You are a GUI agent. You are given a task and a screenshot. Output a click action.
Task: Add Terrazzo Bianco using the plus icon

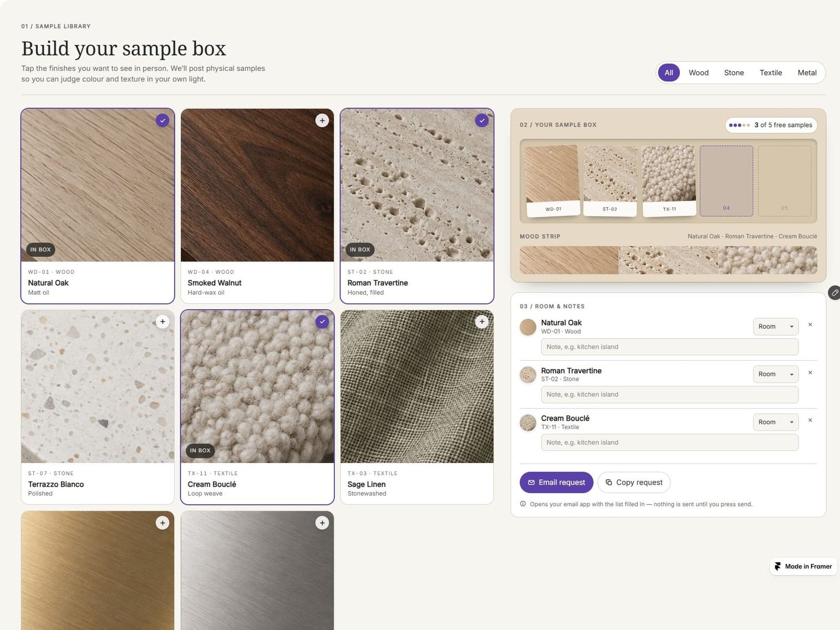tap(163, 322)
